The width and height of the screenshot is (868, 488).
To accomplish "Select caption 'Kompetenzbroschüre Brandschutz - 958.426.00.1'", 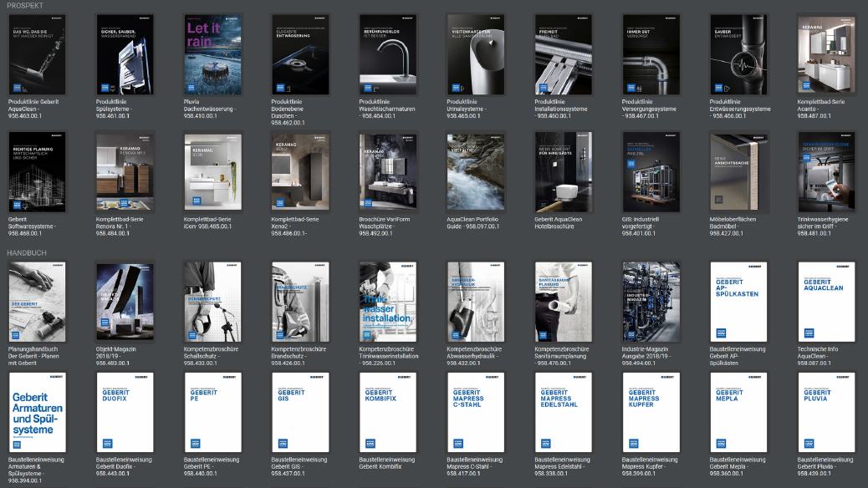I will click(299, 356).
